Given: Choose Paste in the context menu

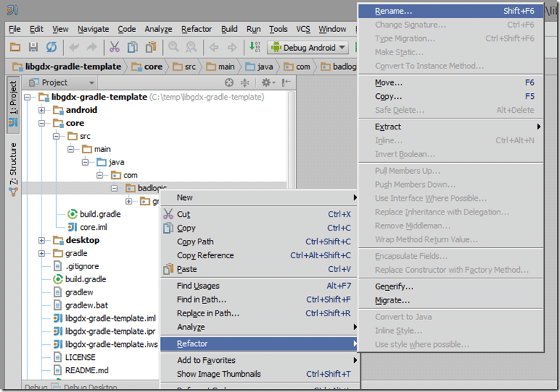Looking at the screenshot, I should (259, 269).
